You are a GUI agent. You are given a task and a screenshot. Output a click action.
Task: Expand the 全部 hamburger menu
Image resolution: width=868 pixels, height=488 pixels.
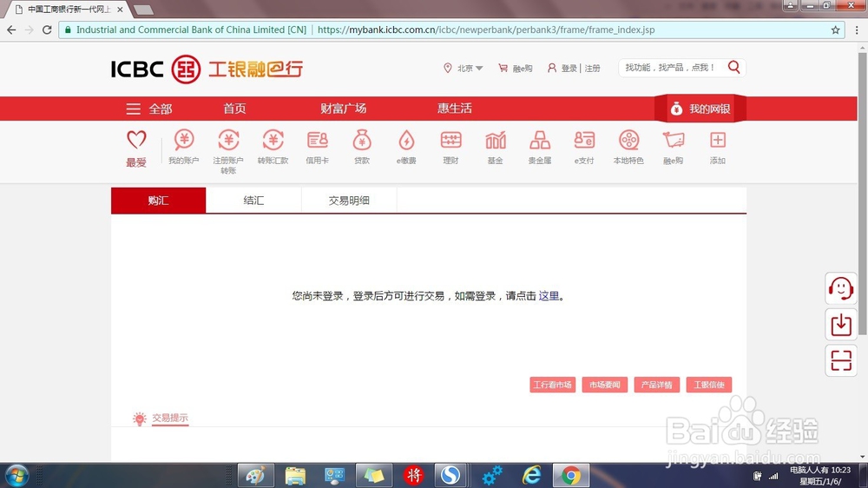149,109
